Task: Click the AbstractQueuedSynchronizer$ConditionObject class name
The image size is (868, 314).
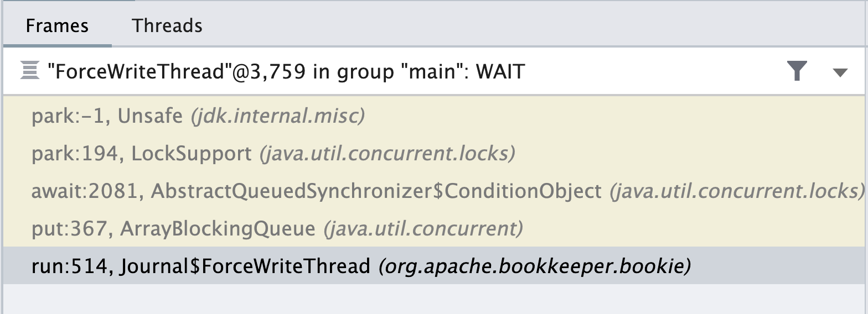Action: tap(376, 191)
